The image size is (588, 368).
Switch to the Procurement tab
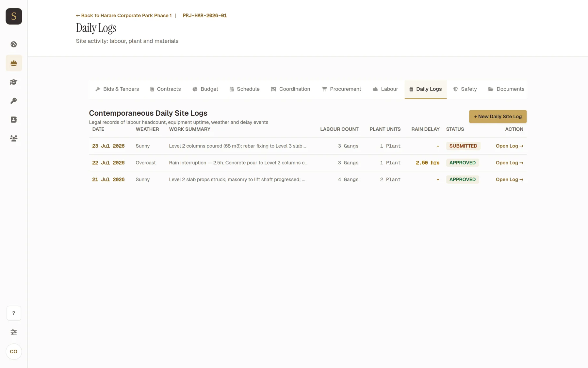point(341,89)
